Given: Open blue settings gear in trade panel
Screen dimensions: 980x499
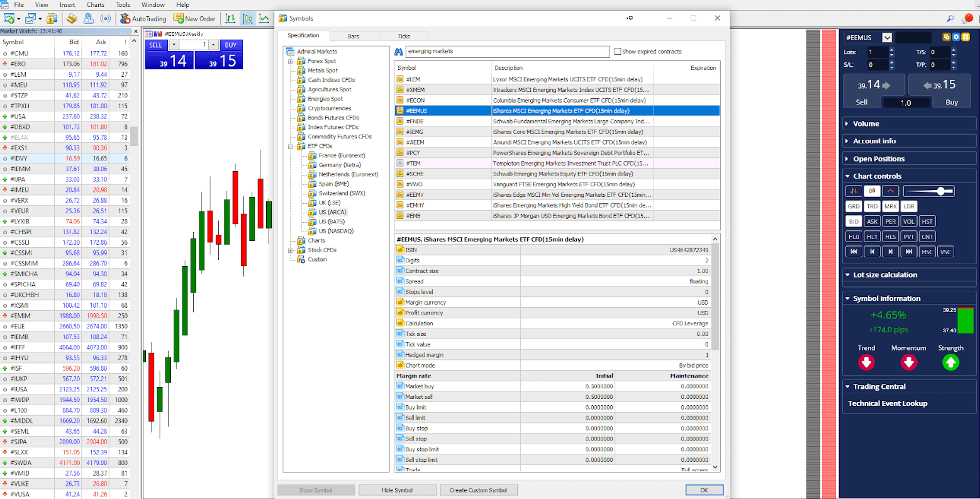Looking at the screenshot, I should point(956,37).
